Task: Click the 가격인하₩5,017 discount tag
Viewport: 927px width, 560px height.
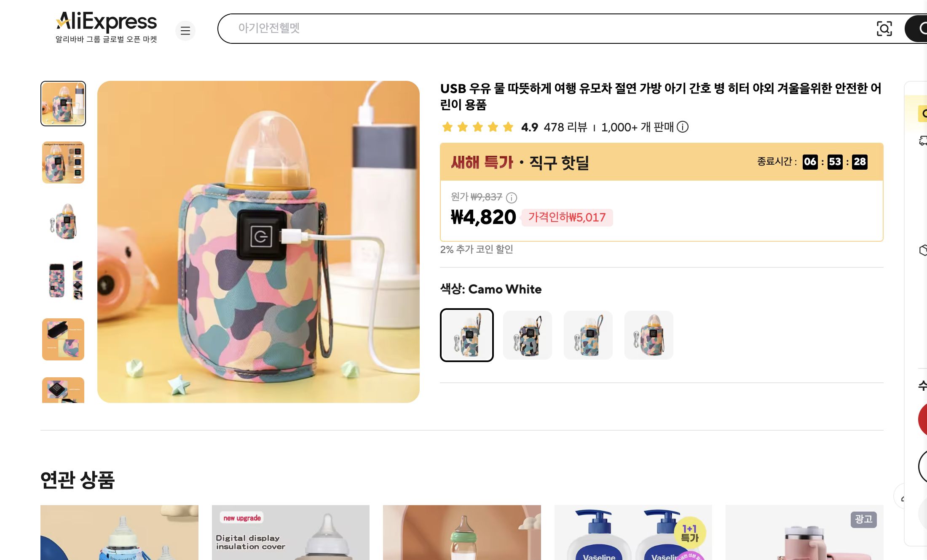Action: [x=567, y=218]
